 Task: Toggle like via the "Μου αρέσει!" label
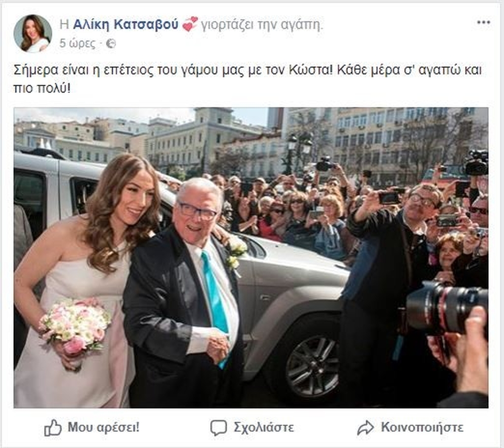tap(103, 427)
